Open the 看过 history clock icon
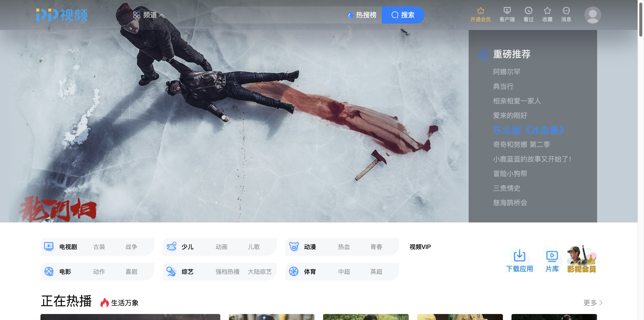The height and width of the screenshot is (320, 644). point(528,10)
